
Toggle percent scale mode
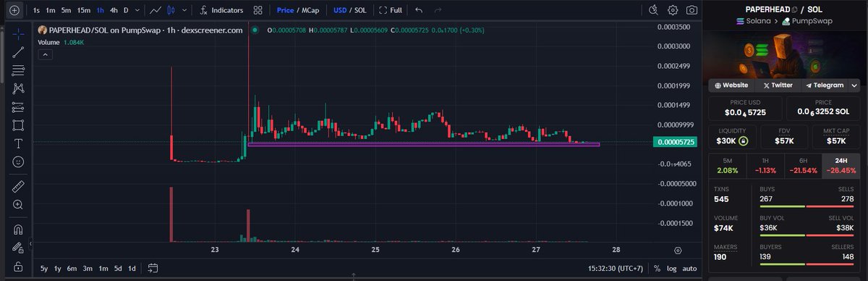pos(657,268)
